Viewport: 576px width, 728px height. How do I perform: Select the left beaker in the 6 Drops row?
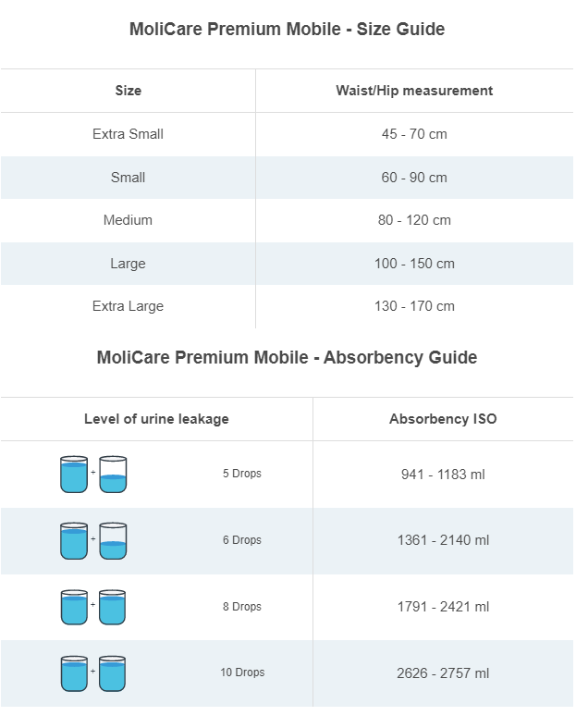pos(74,540)
